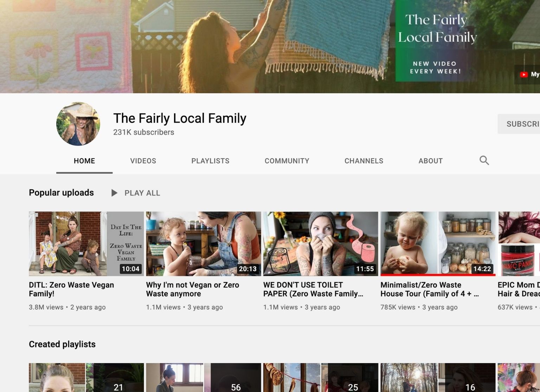Open the toilet paper video thumbnail
This screenshot has width=540, height=392.
[320, 244]
